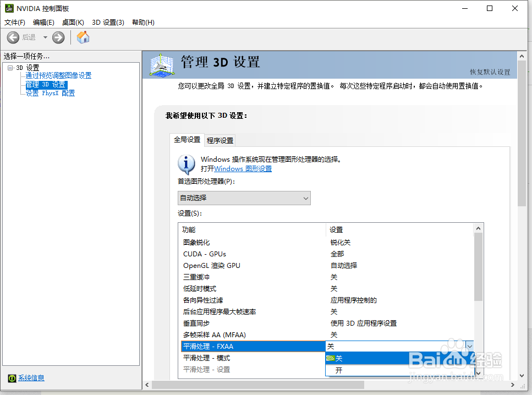The image size is (532, 395).
Task: Click the 管理 3D 设置 header icon
Action: (162, 64)
